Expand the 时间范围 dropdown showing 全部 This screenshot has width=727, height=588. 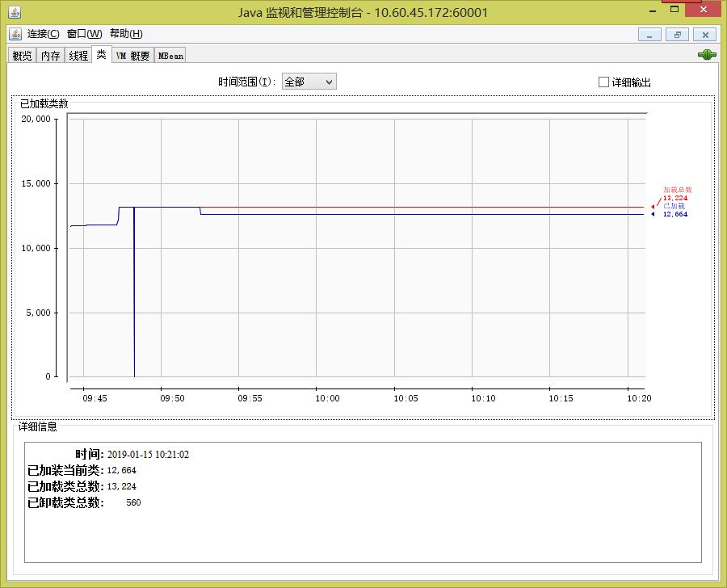309,82
